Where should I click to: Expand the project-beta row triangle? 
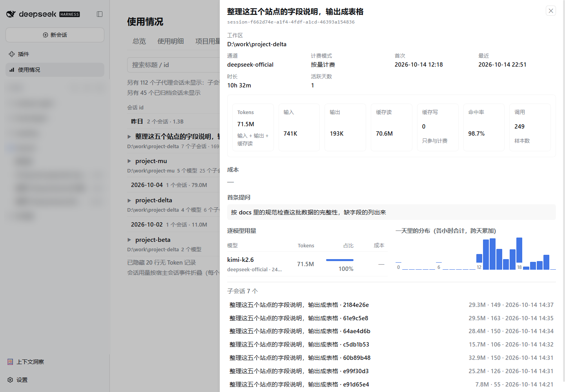click(129, 240)
